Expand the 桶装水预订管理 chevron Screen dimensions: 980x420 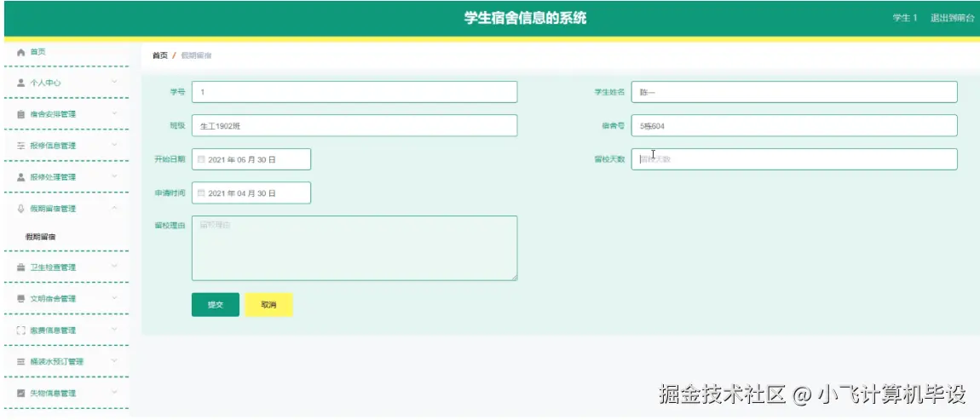(x=114, y=360)
